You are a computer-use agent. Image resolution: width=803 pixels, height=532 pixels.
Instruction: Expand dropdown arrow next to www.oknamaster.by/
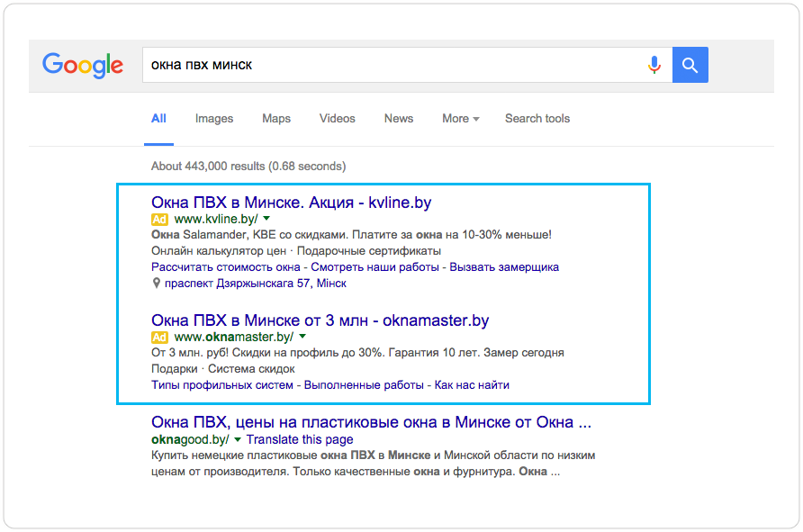coord(302,337)
